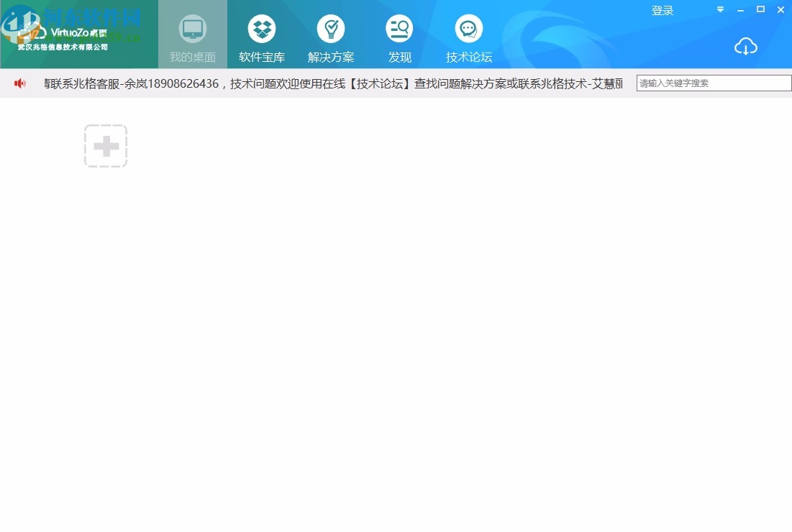The height and width of the screenshot is (532, 792).
Task: Open the account dropdown arrow near 登录
Action: pyautogui.click(x=719, y=10)
